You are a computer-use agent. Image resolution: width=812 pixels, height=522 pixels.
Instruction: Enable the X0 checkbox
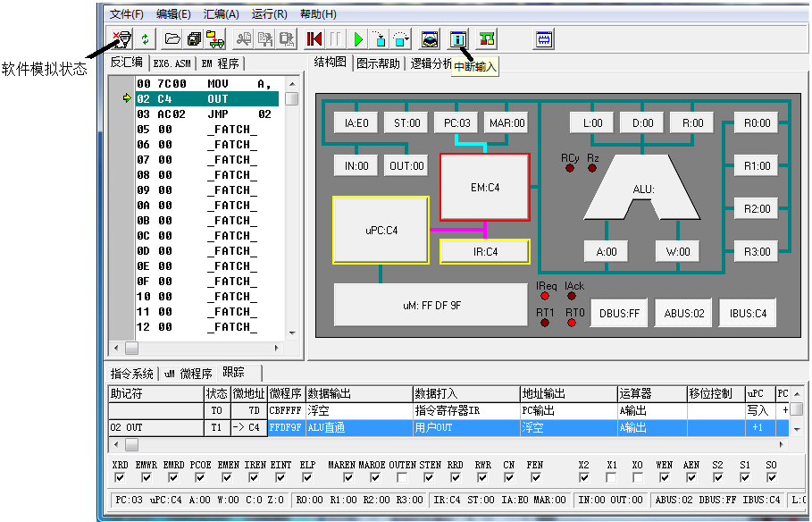click(x=638, y=477)
